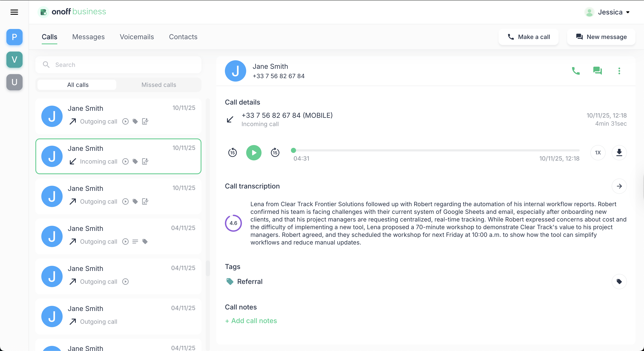This screenshot has width=644, height=351.
Task: Expand the call transcription with arrow
Action: [x=619, y=186]
